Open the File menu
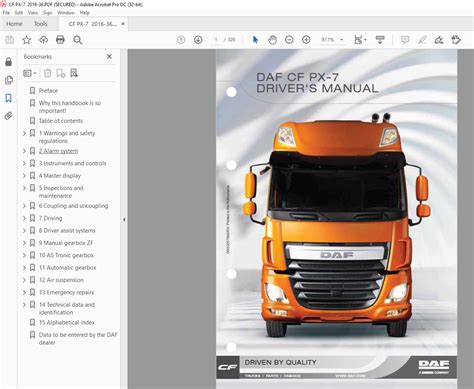This screenshot has height=389, width=474. pyautogui.click(x=6, y=13)
